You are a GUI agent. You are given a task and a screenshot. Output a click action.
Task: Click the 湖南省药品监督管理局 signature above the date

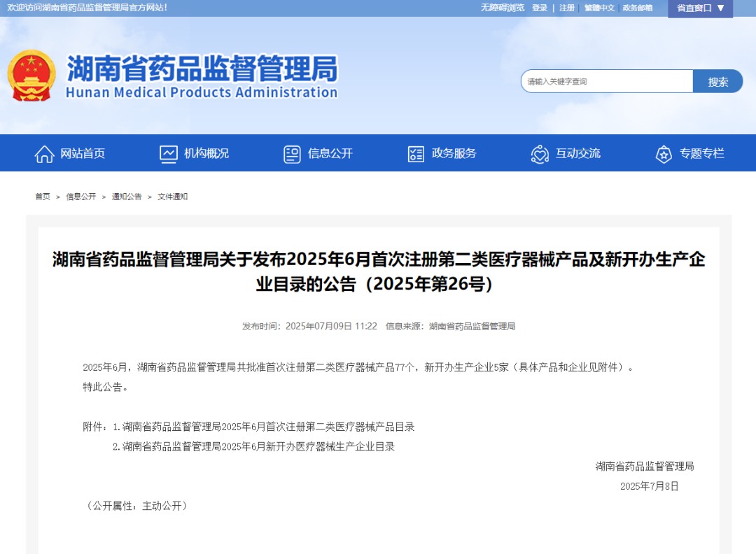tap(645, 467)
